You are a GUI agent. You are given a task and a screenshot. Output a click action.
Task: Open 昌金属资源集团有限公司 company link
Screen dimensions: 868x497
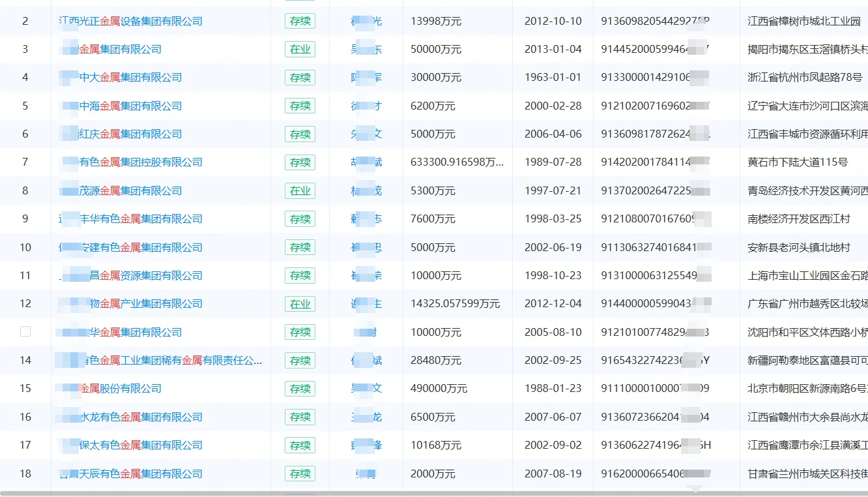(146, 275)
